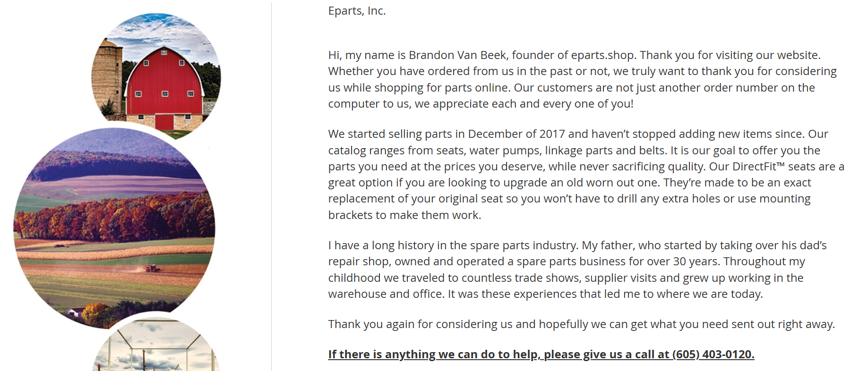
Task: Click the phone number (605) 403-0120
Action: pos(713,354)
